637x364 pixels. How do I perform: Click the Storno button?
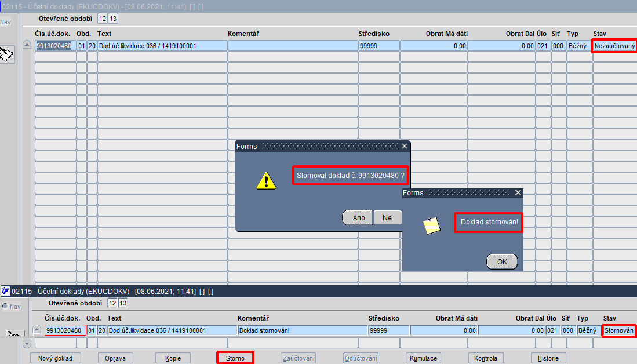click(x=235, y=358)
